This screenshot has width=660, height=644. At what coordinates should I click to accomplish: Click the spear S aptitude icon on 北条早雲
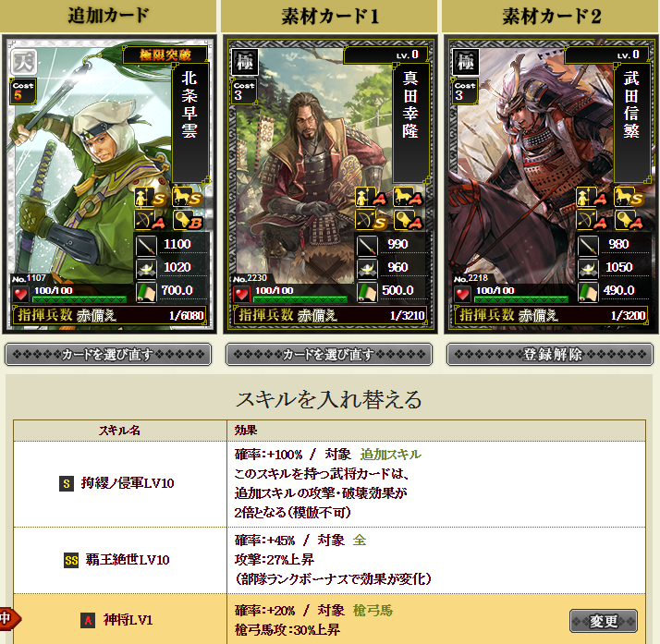151,197
